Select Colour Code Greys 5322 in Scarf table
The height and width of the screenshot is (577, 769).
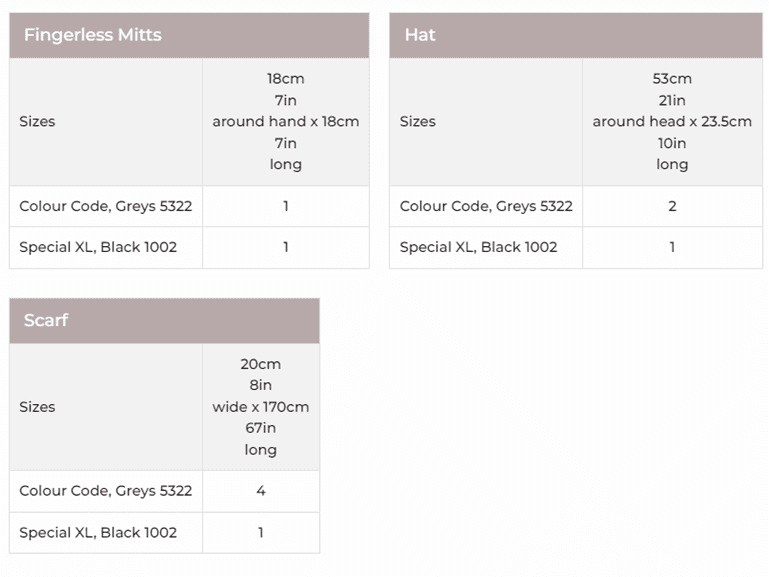click(105, 491)
